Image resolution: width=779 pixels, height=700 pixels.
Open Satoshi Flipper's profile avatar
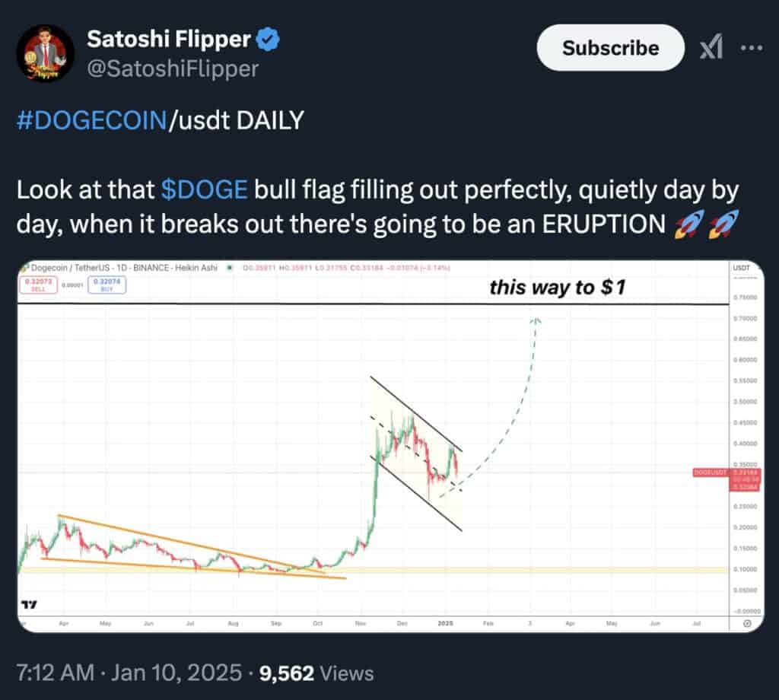45,53
